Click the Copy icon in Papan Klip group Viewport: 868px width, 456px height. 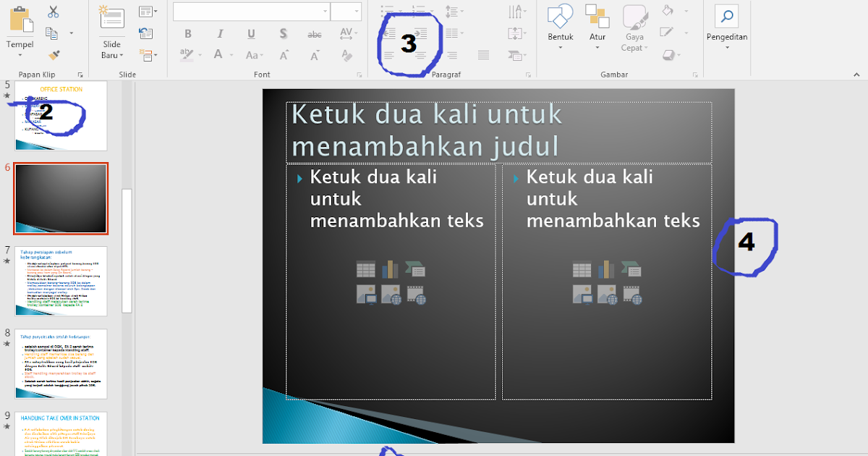53,33
